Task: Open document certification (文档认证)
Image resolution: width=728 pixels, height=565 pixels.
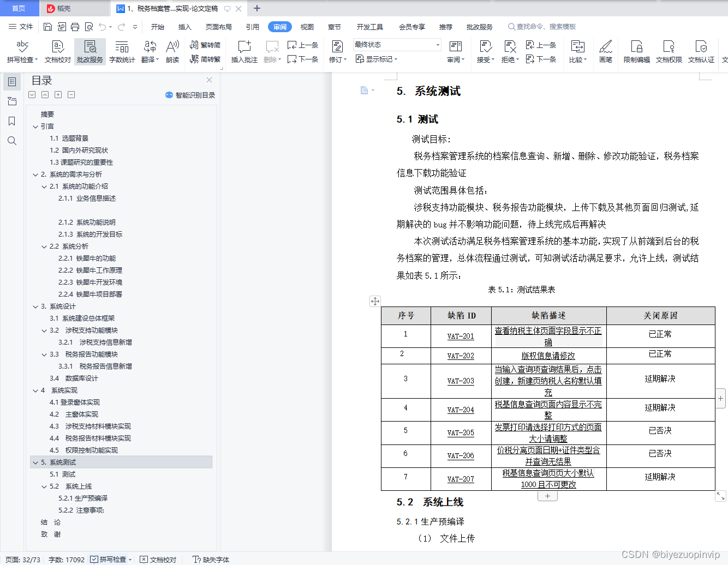Action: click(x=701, y=52)
